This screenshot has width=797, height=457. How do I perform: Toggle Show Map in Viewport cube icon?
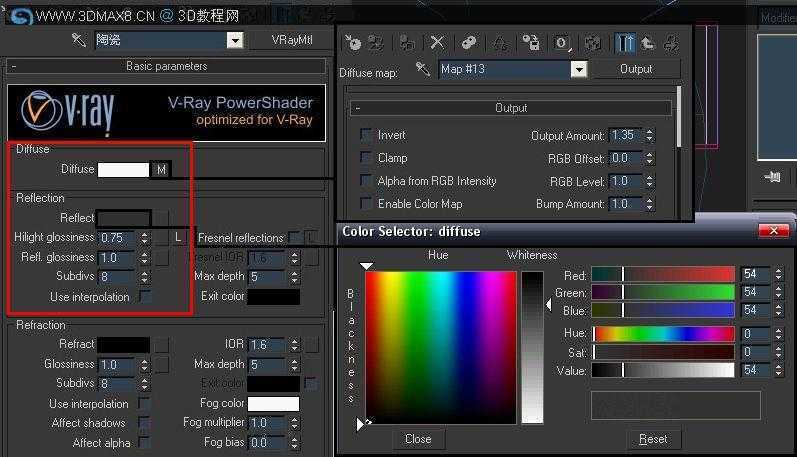(x=593, y=43)
